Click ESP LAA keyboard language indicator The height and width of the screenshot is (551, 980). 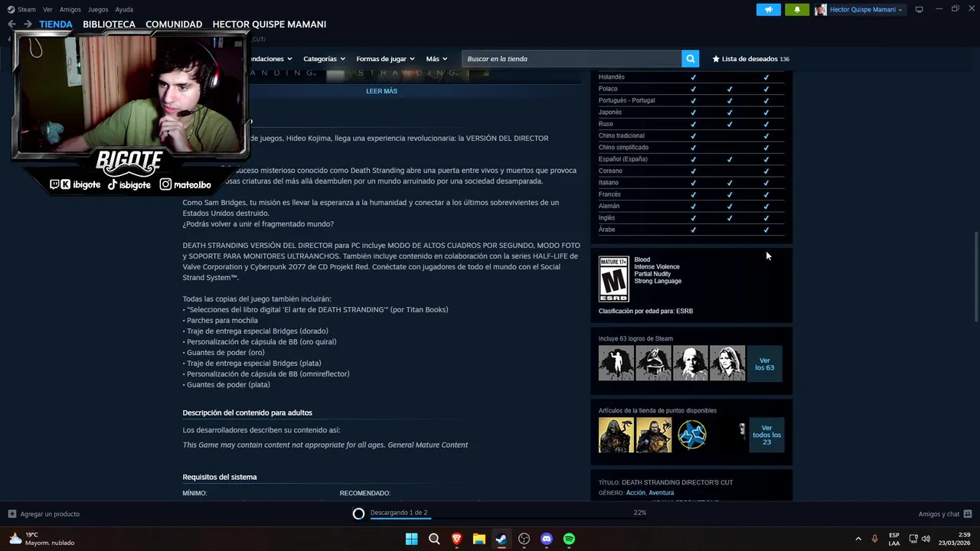[894, 539]
